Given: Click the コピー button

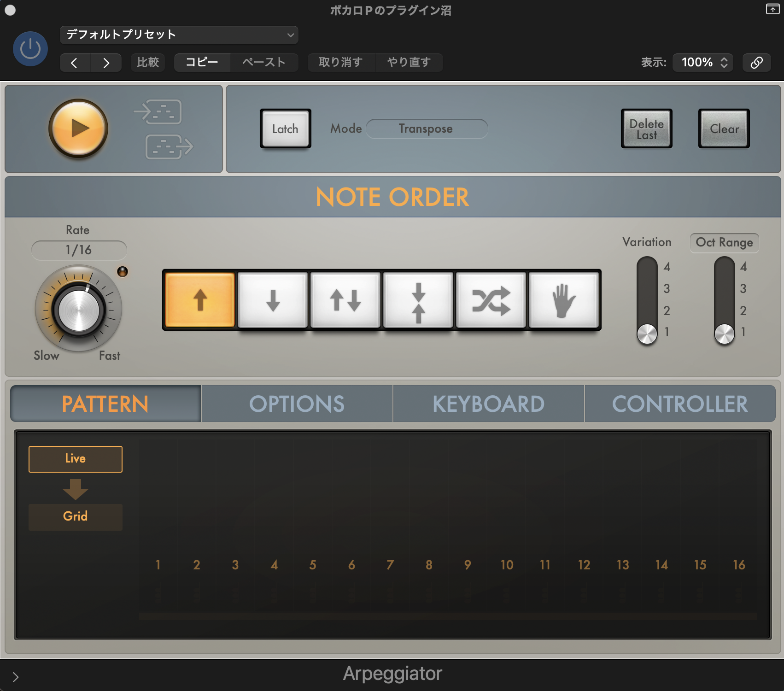Looking at the screenshot, I should (x=202, y=62).
